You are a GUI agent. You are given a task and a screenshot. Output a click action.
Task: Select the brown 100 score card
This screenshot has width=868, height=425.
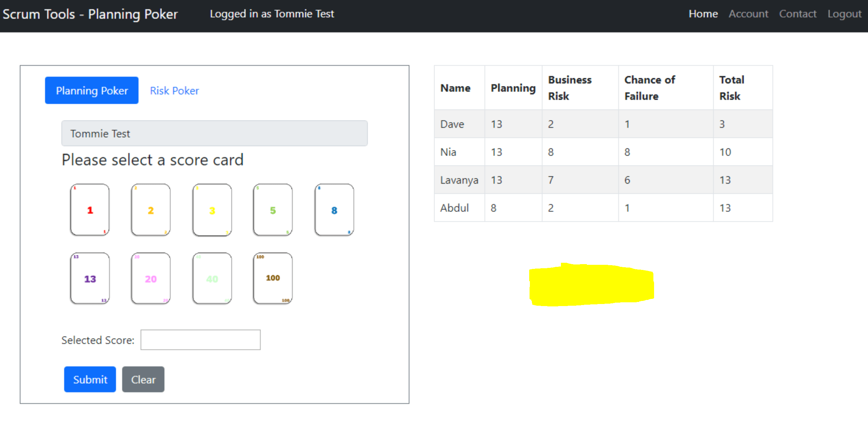pyautogui.click(x=273, y=278)
